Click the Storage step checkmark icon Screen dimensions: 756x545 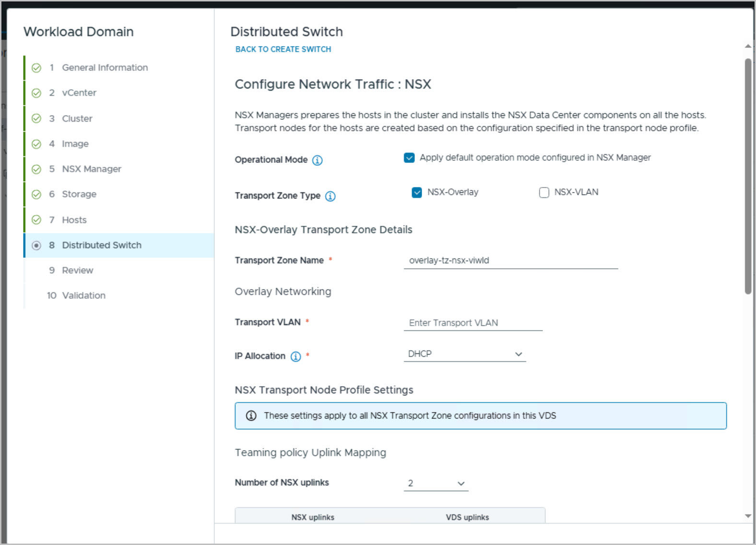pyautogui.click(x=36, y=195)
